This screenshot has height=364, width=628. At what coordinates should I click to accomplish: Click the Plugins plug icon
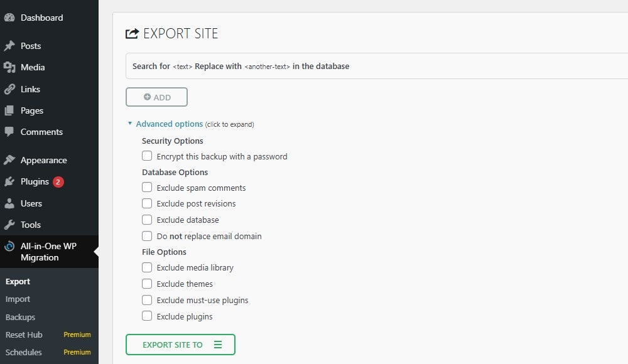[x=9, y=182]
